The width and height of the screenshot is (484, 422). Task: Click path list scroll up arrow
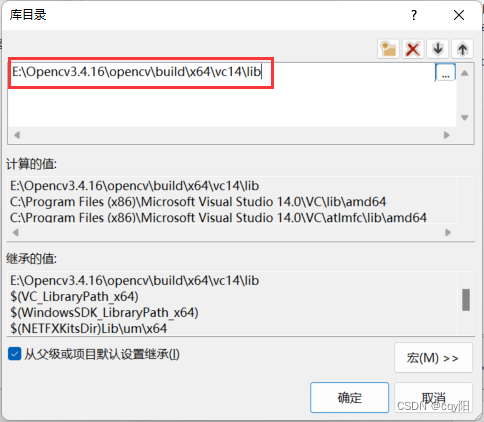coord(465,73)
